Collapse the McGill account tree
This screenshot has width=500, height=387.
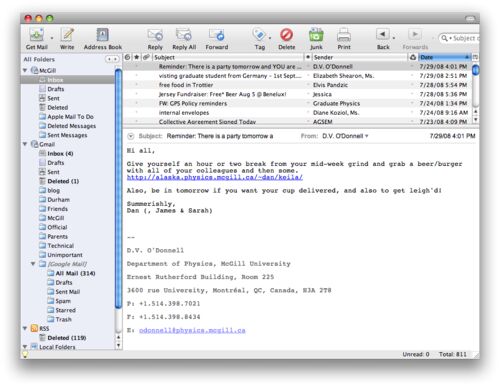(x=25, y=70)
